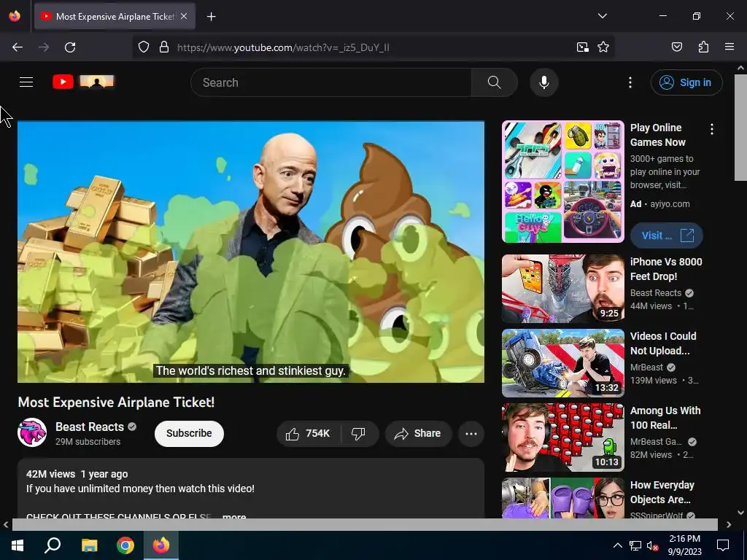Like the video with thumbs-up 754K
Image resolution: width=747 pixels, height=560 pixels.
coord(309,433)
